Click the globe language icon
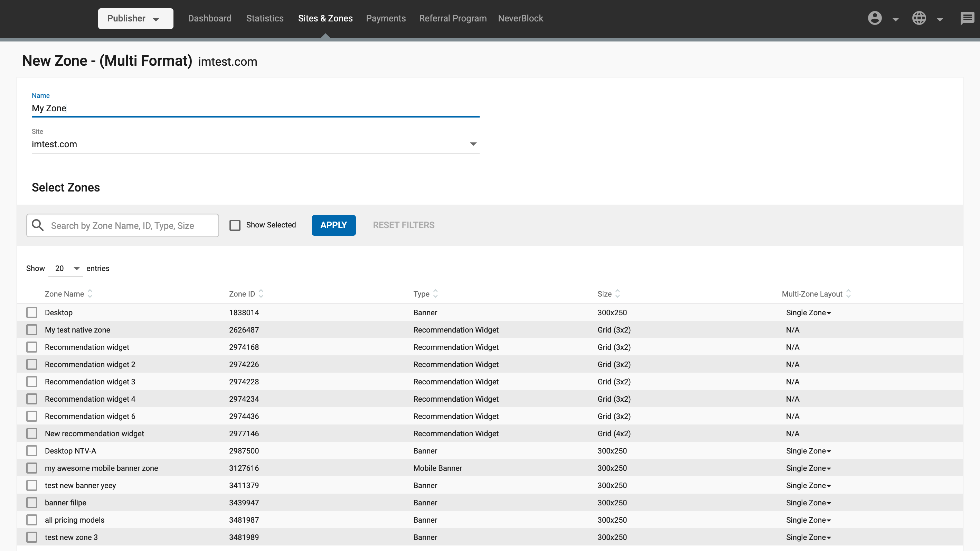Image resolution: width=980 pixels, height=551 pixels. [919, 18]
